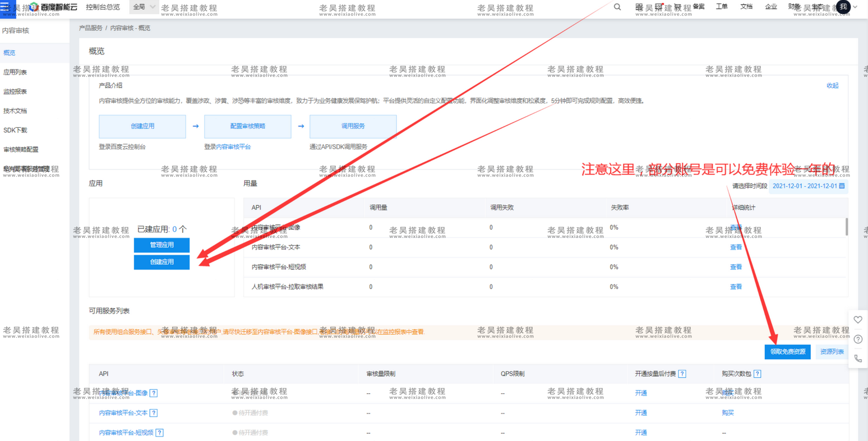Click the phone contact icon in the floating panel
Screen dimensions: 868x441
pyautogui.click(x=858, y=359)
